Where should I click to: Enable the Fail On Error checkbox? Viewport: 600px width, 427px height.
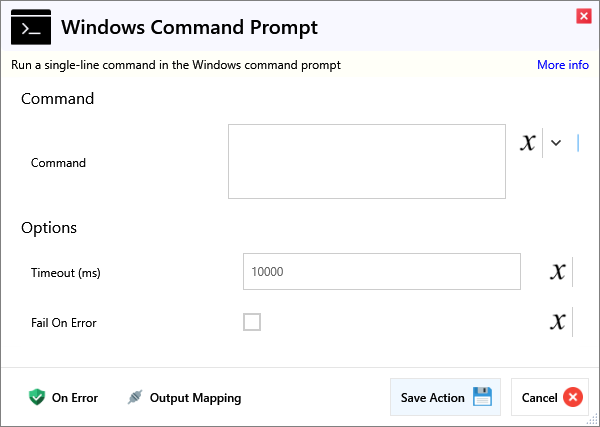(252, 322)
